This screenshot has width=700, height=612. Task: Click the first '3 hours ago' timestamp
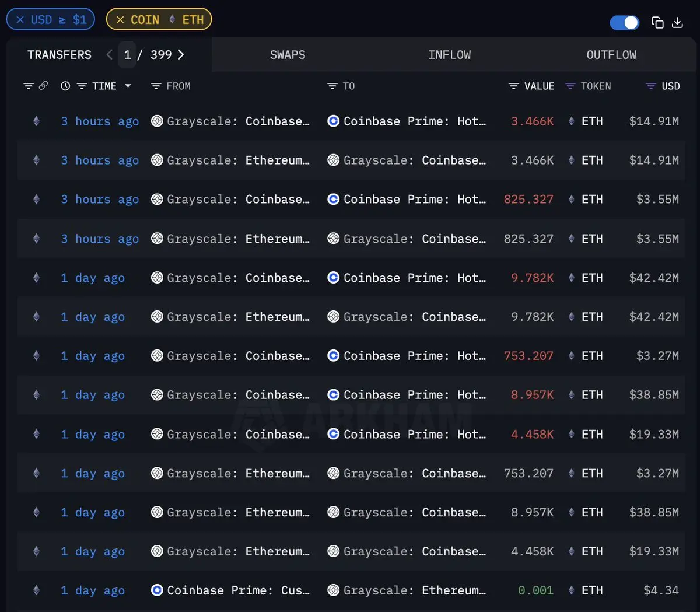click(x=100, y=121)
